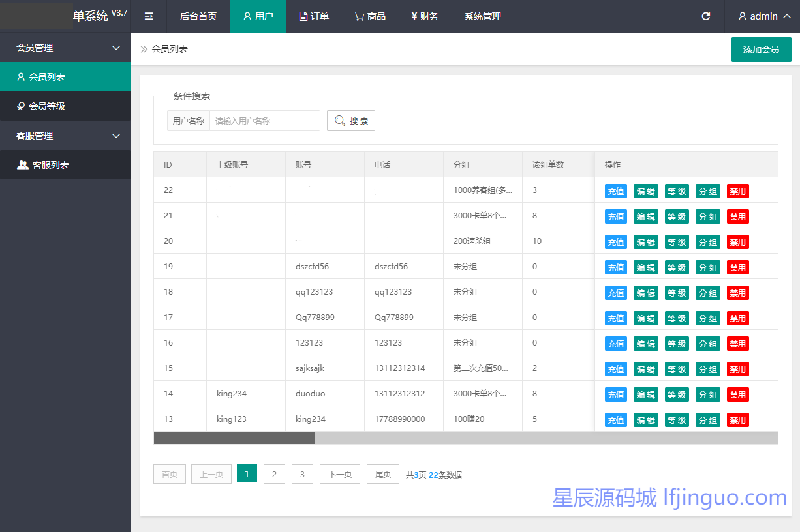
Task: Click the 尾页 pagination button
Action: (x=382, y=474)
